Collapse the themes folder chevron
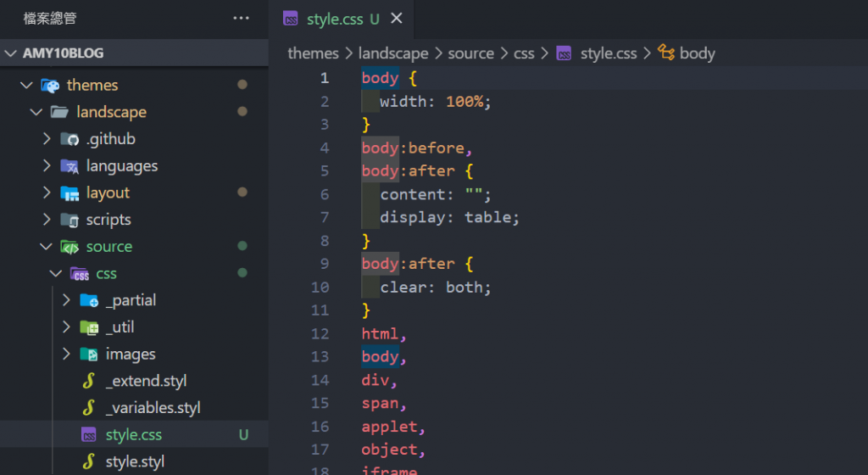The image size is (868, 475). point(26,85)
